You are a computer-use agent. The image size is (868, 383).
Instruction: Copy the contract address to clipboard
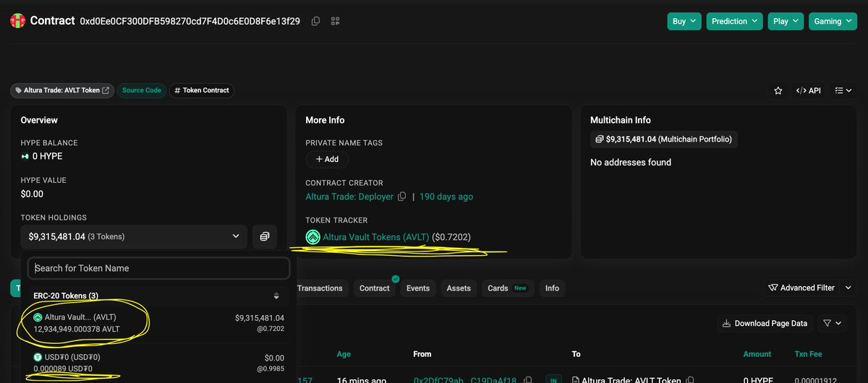(x=315, y=21)
